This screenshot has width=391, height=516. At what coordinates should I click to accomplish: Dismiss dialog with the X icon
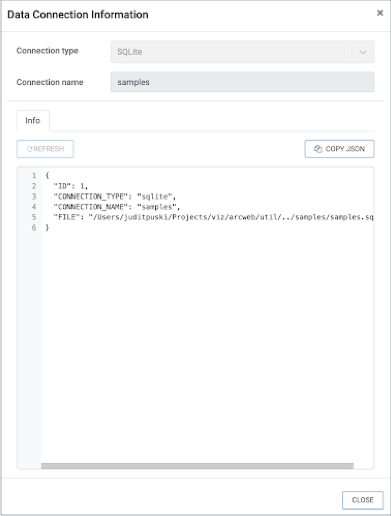(380, 13)
